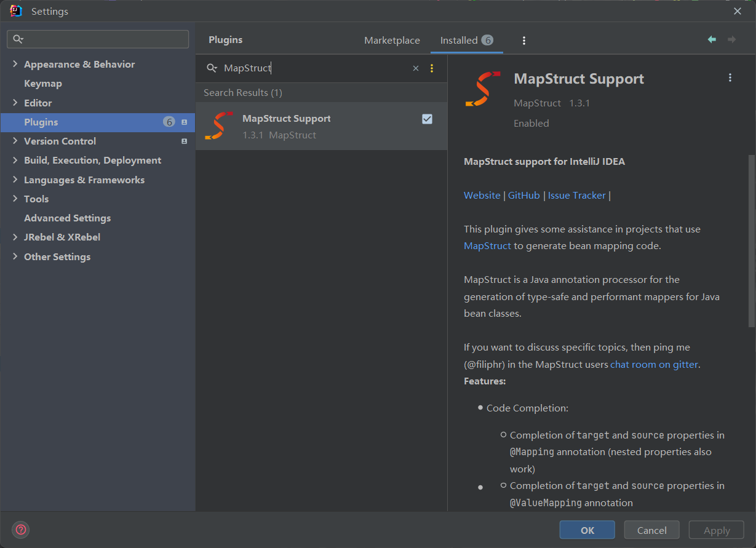Open the chat room on gitter link

(x=654, y=365)
